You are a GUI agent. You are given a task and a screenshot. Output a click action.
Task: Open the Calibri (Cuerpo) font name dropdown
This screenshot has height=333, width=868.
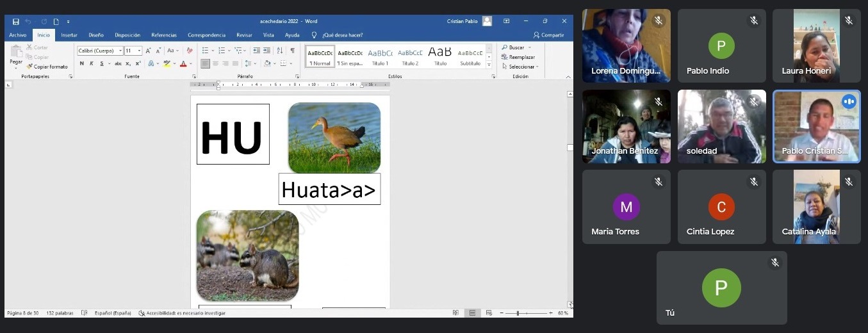click(120, 51)
